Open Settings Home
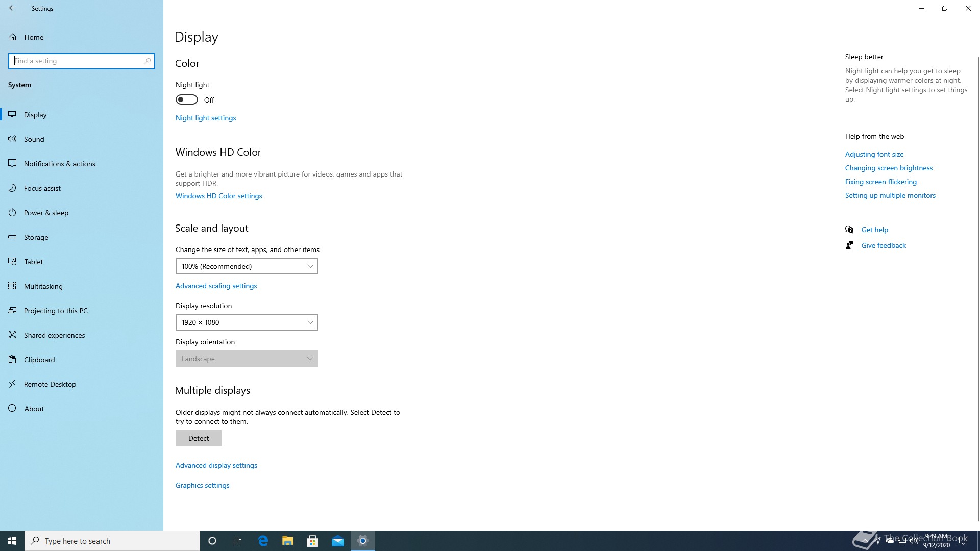Viewport: 980px width, 551px height. point(82,37)
